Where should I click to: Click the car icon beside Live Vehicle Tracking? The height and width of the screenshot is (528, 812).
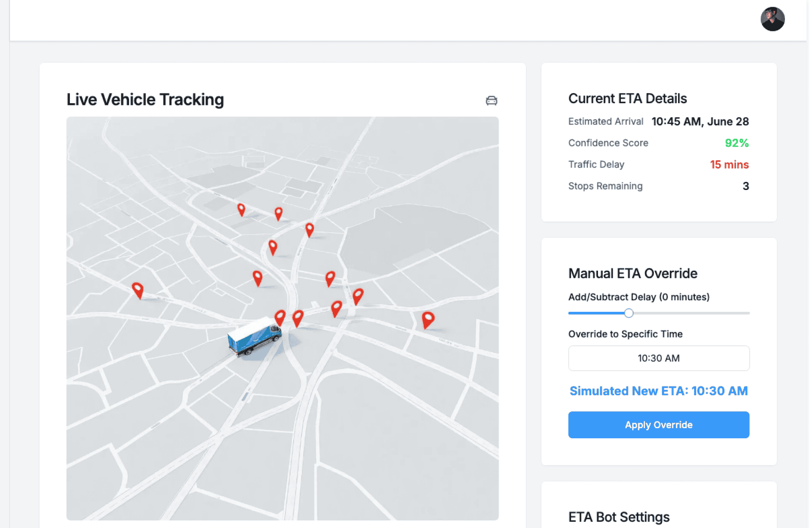491,101
